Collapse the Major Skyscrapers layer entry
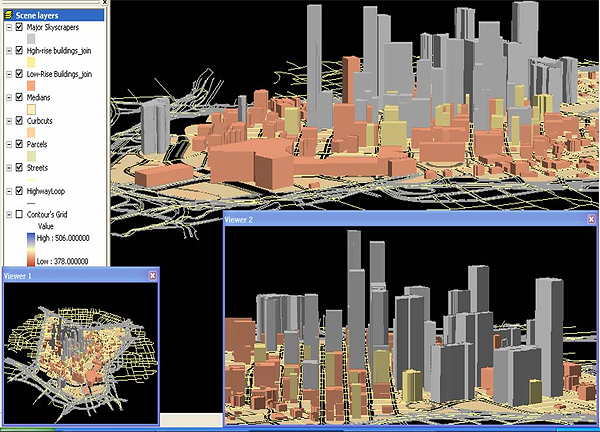Viewport: 600px width, 432px height. pos(9,28)
